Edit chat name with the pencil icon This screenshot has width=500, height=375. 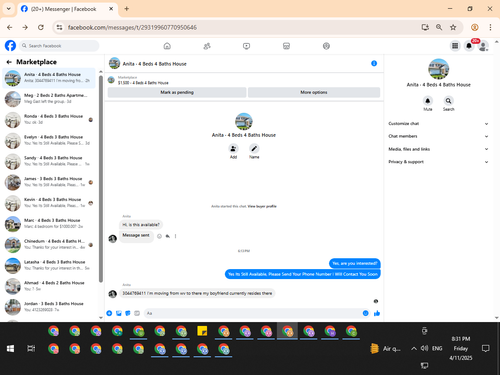coord(254,148)
